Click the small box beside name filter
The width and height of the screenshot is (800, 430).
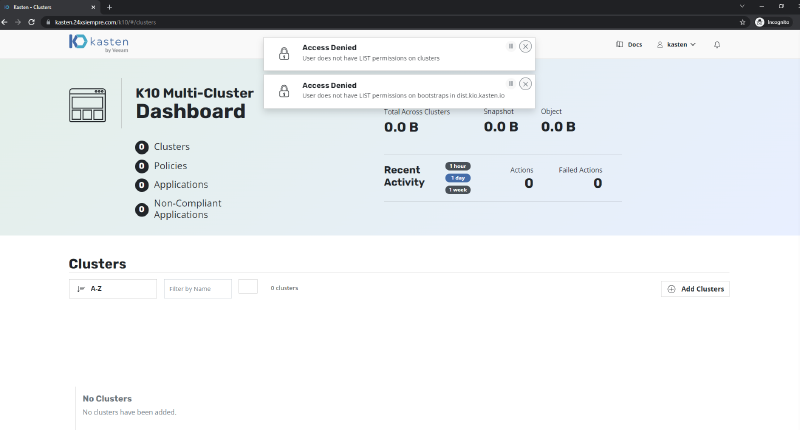point(248,286)
